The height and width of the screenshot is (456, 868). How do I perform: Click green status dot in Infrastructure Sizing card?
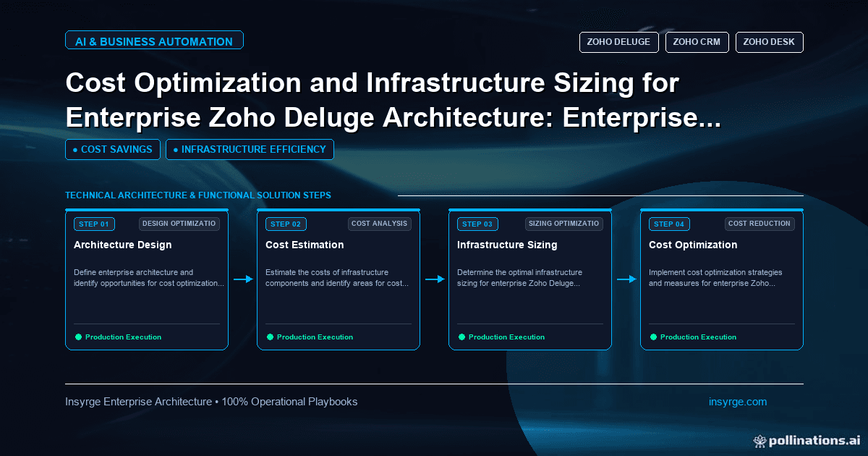(461, 337)
